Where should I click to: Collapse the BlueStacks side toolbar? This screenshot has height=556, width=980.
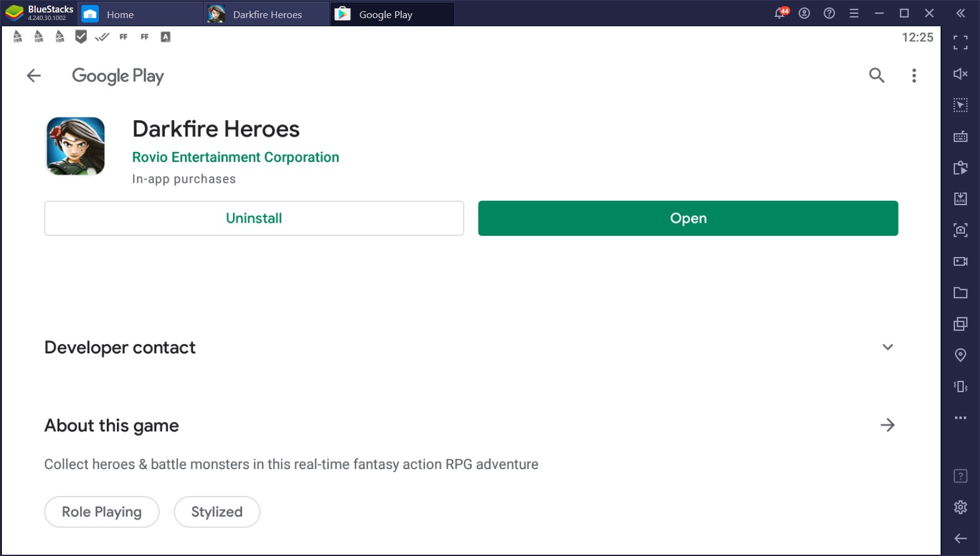coord(961,13)
